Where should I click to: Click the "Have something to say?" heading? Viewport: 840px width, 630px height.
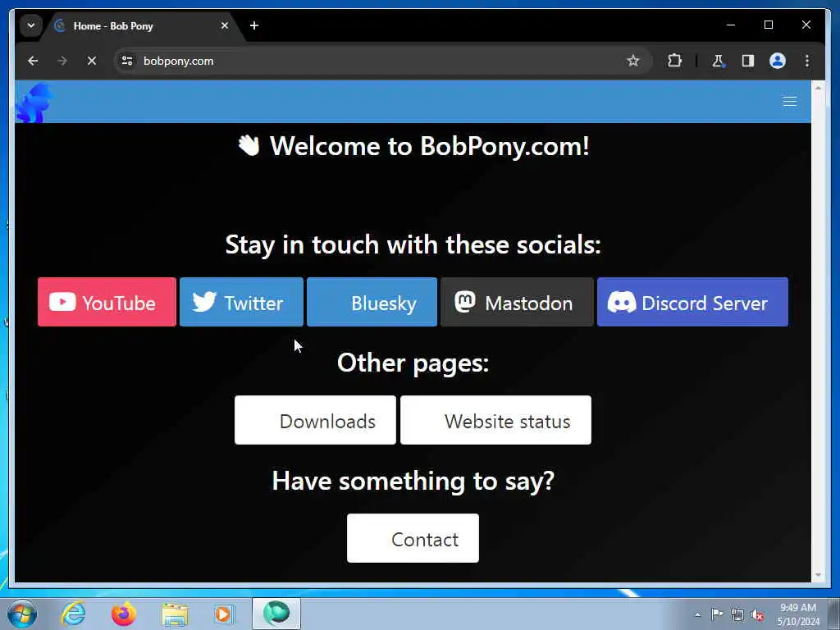[413, 481]
